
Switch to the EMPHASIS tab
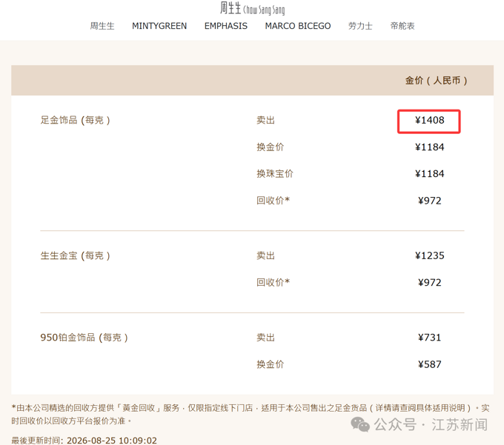coord(225,26)
